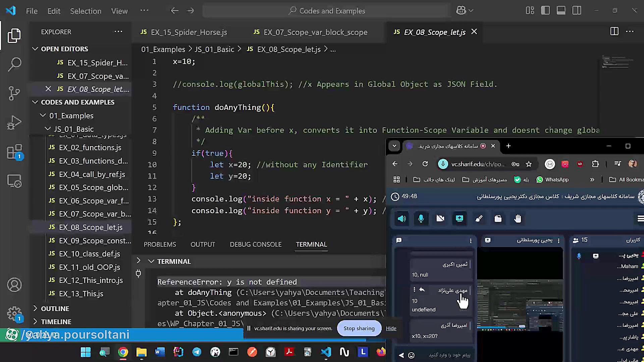Open the Selection menu
This screenshot has width=644, height=362.
(86, 11)
